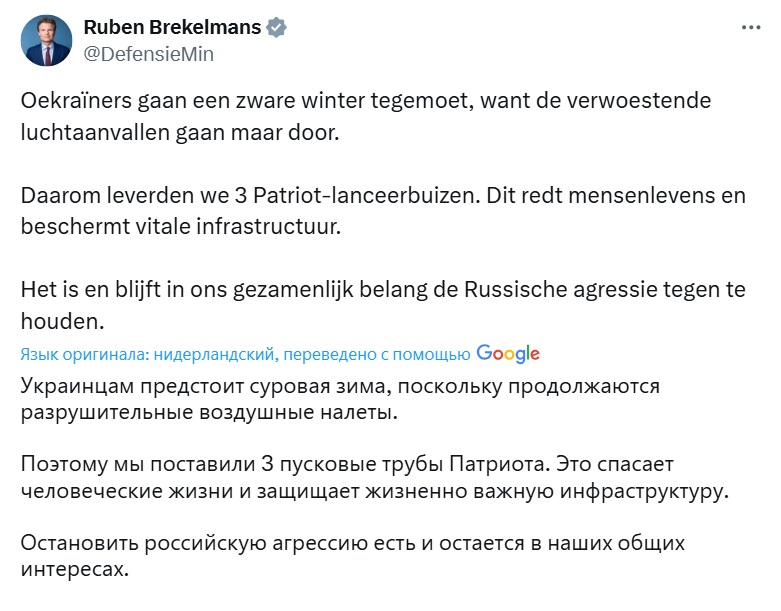The height and width of the screenshot is (611, 781).
Task: Click 'переведено с помощью' text
Action: [x=377, y=354]
